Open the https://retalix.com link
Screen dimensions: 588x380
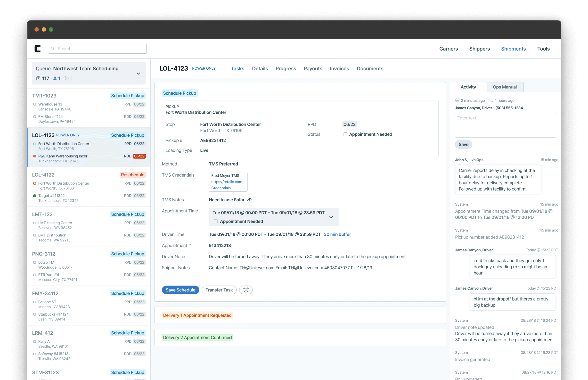coord(226,182)
